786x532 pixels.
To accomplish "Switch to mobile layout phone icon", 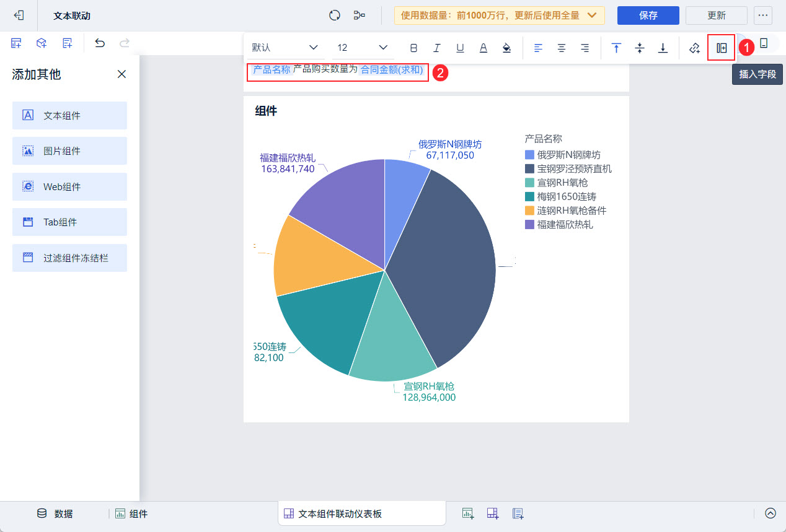I will coord(764,43).
